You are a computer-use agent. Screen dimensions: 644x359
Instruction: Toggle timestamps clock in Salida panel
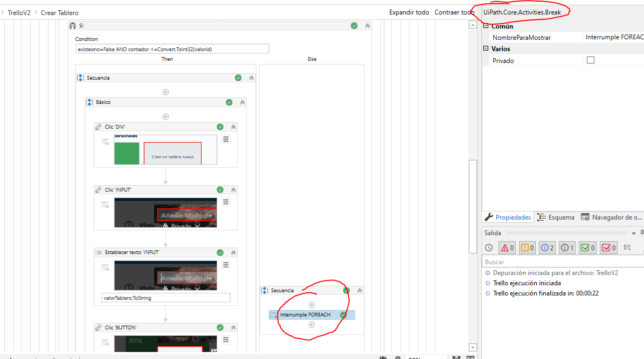coord(489,248)
